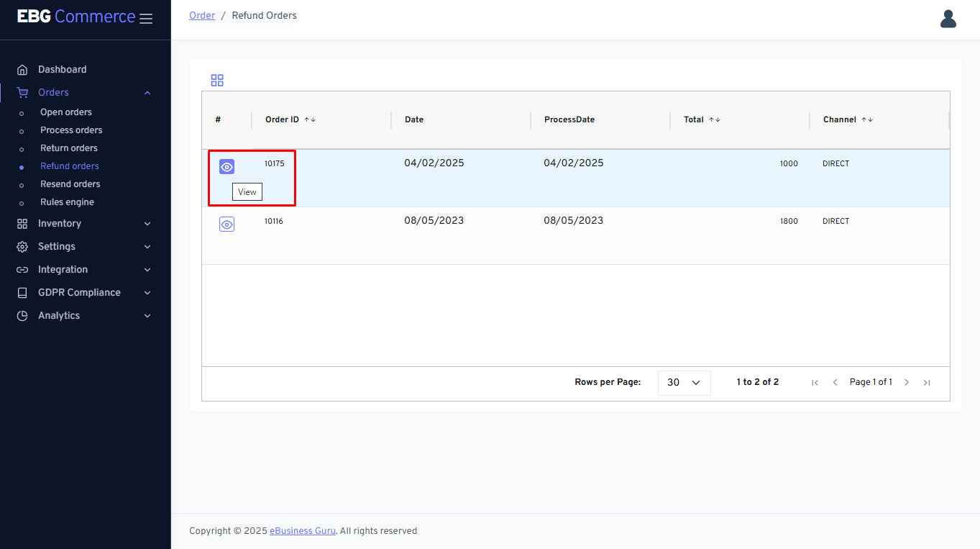Image resolution: width=980 pixels, height=549 pixels.
Task: Select Rules engine from the Orders submenu
Action: pos(67,202)
